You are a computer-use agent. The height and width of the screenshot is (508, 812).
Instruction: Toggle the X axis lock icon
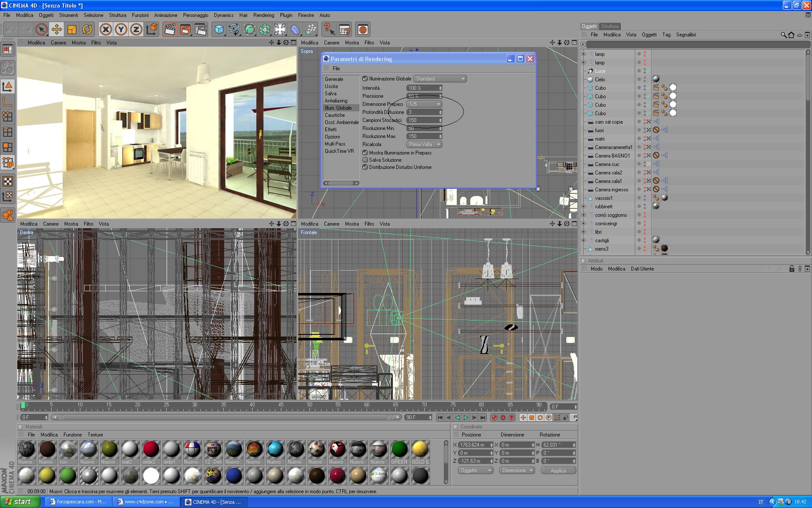point(106,30)
